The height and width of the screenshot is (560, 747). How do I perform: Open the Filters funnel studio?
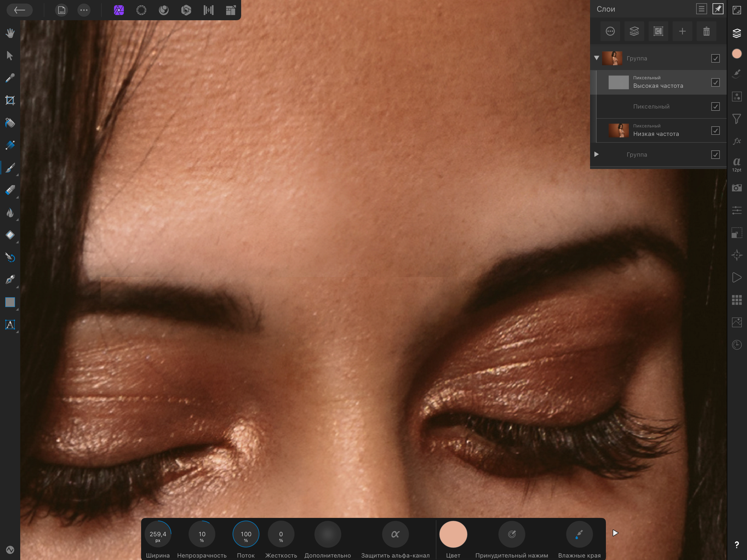[737, 119]
